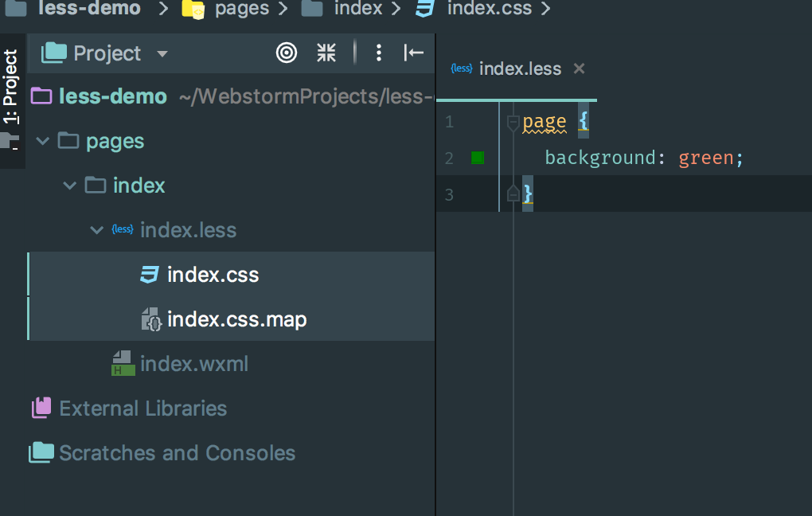Image resolution: width=812 pixels, height=516 pixels.
Task: Collapse all nodes with the collapse-all icon
Action: pos(326,53)
